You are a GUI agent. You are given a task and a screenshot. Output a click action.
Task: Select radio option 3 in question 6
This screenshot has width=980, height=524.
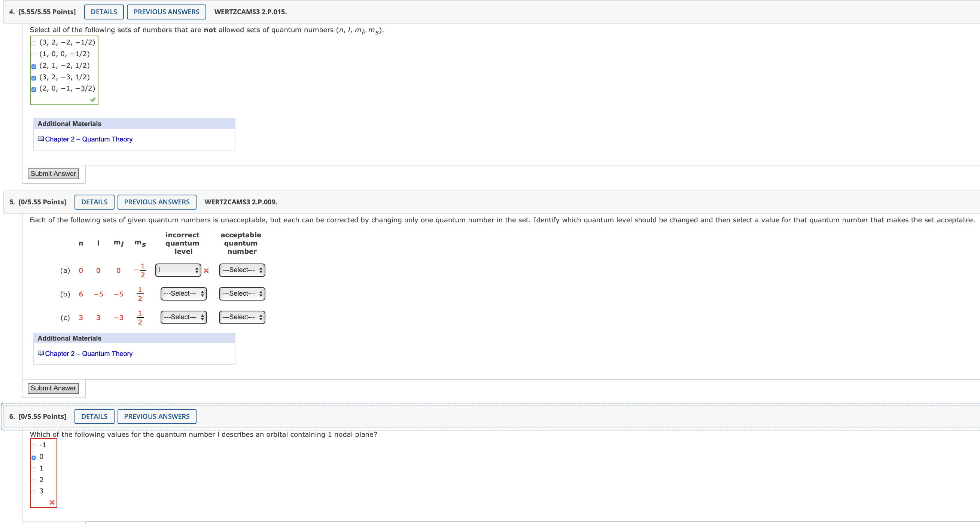34,492
